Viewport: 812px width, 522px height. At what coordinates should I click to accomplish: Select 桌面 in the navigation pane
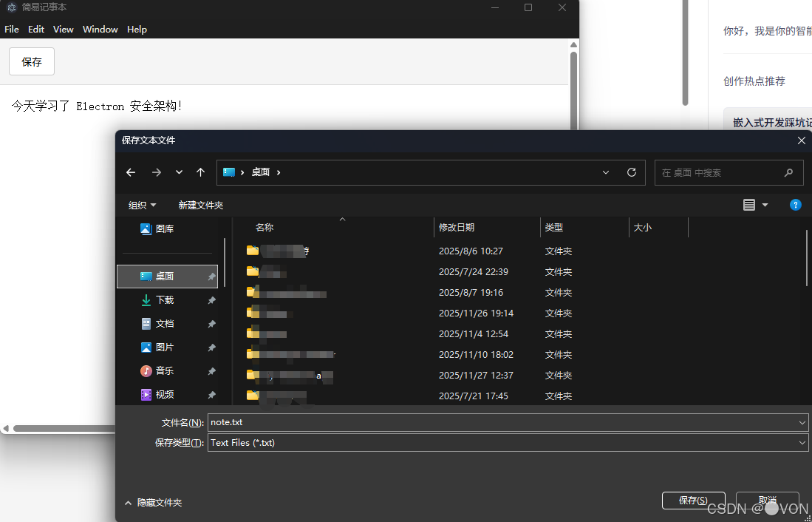point(167,277)
